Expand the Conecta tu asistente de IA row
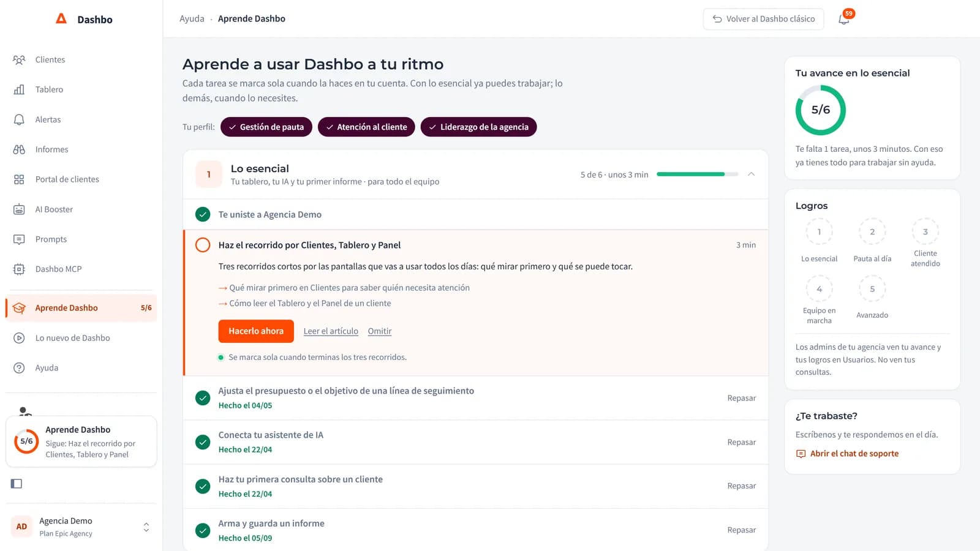Image resolution: width=980 pixels, height=551 pixels. [x=475, y=442]
